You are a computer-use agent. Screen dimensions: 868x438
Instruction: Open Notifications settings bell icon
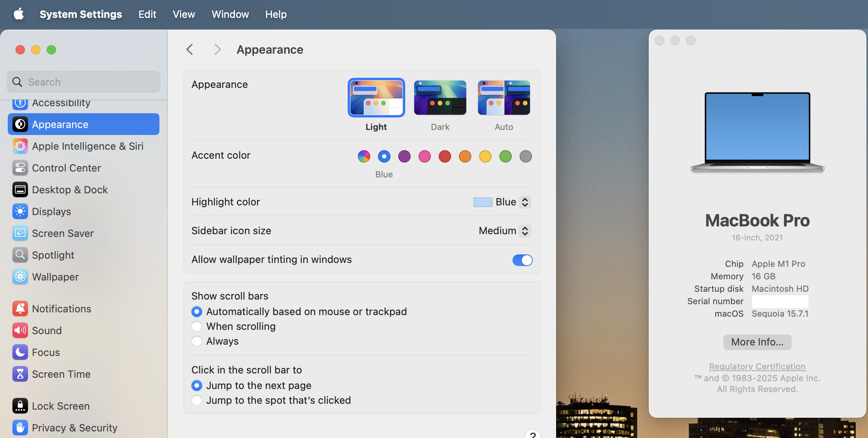[20, 309]
